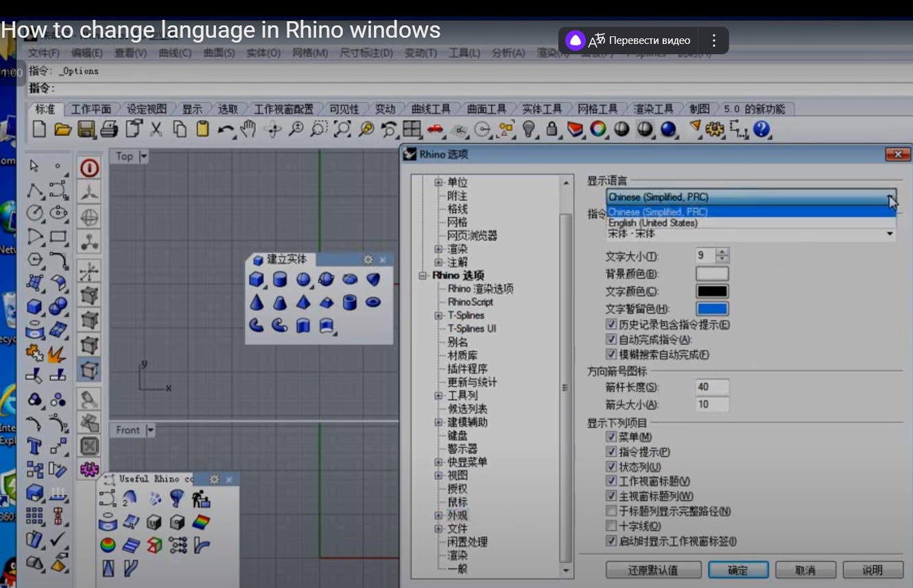
Task: Click the lock objects padlock icon
Action: [552, 129]
